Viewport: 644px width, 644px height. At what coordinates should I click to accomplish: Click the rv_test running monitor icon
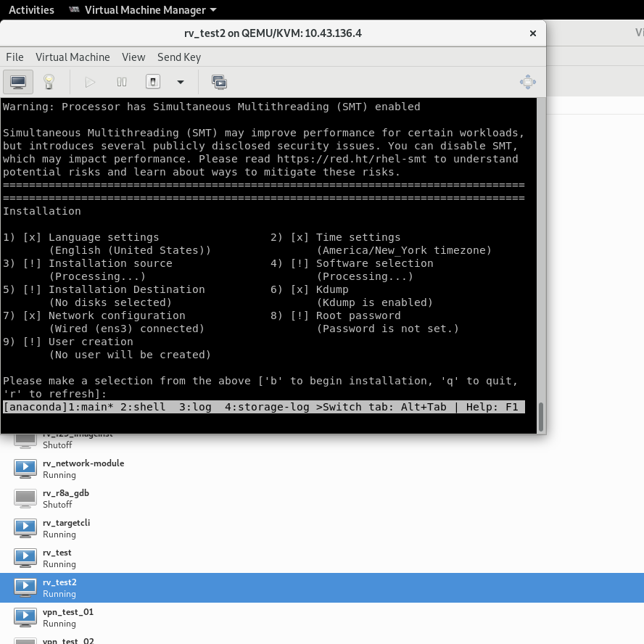(x=25, y=558)
